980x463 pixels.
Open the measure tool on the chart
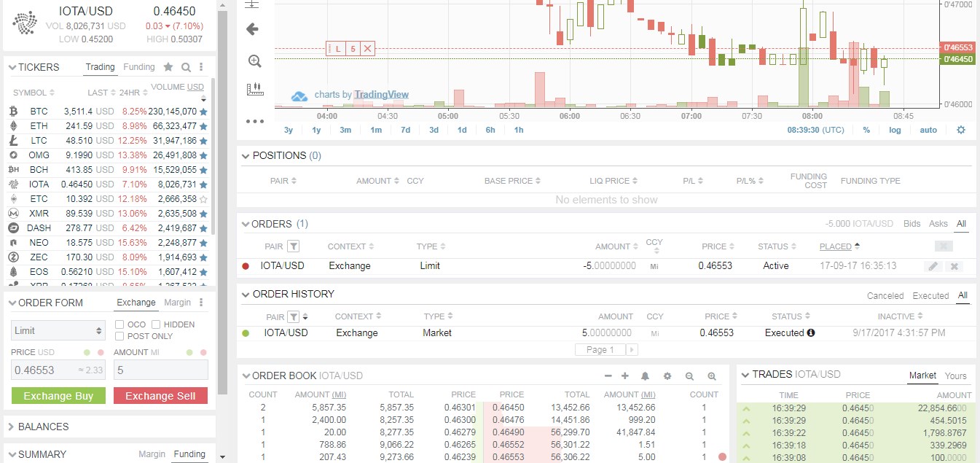[x=254, y=88]
